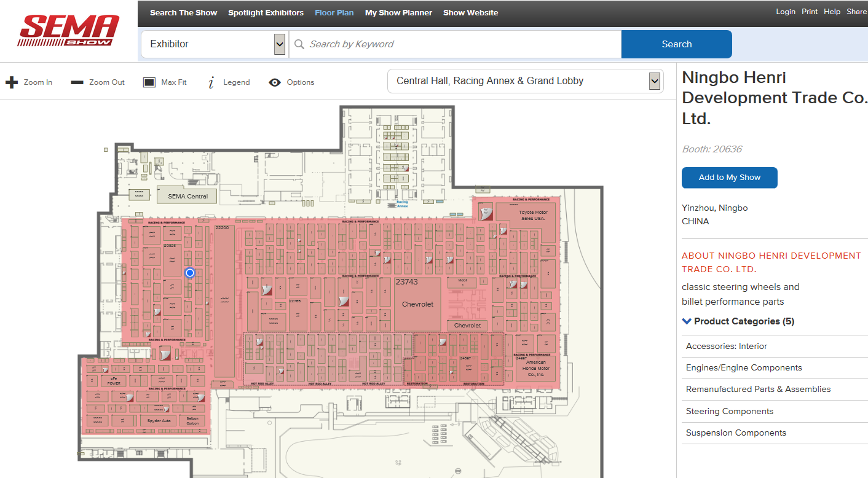Collapse the Product Categories section

[x=738, y=321]
